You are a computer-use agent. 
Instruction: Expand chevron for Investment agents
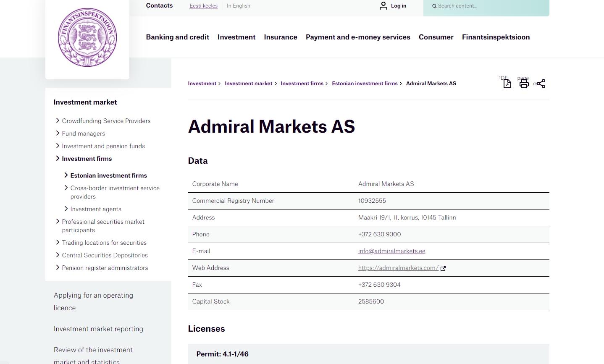point(66,209)
